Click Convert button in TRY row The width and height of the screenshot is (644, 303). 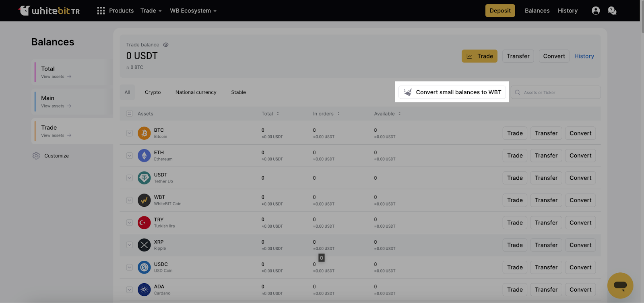point(580,222)
